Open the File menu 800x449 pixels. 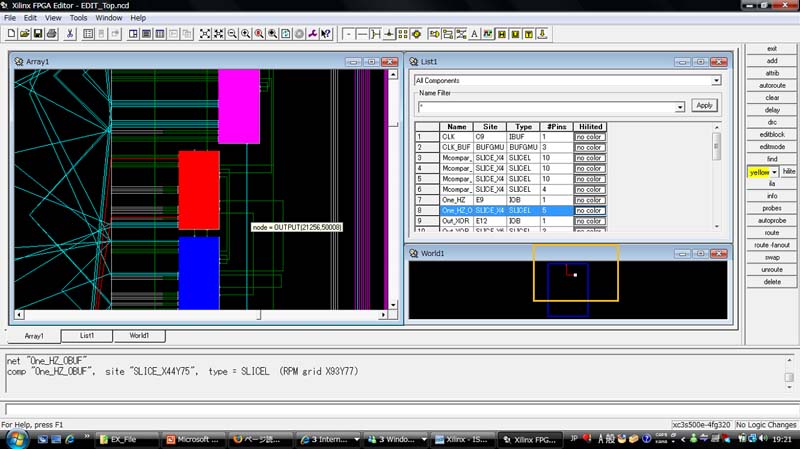[10, 18]
